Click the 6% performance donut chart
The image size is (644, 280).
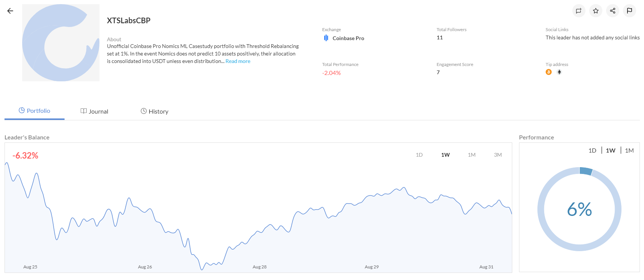(579, 209)
